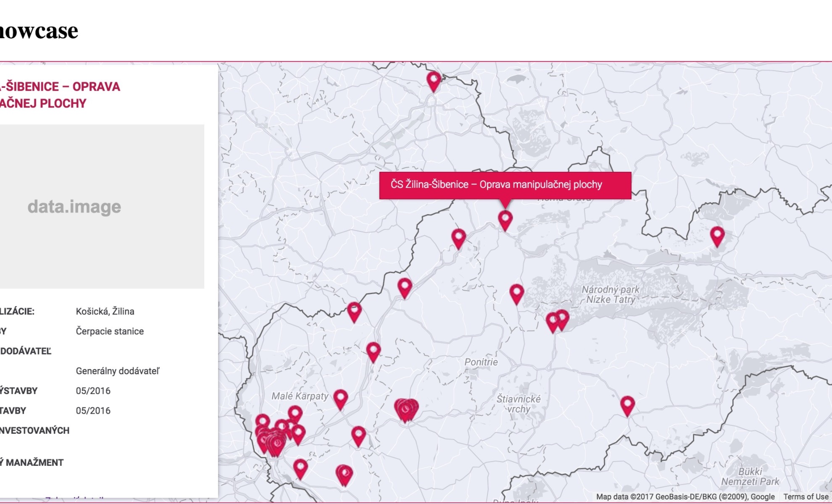Click the northernmost marker at the map top

point(434,80)
